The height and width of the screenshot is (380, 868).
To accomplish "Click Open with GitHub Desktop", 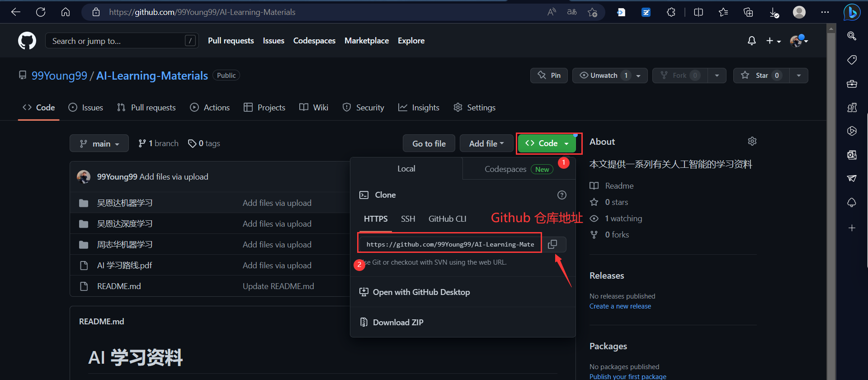I will pos(415,292).
